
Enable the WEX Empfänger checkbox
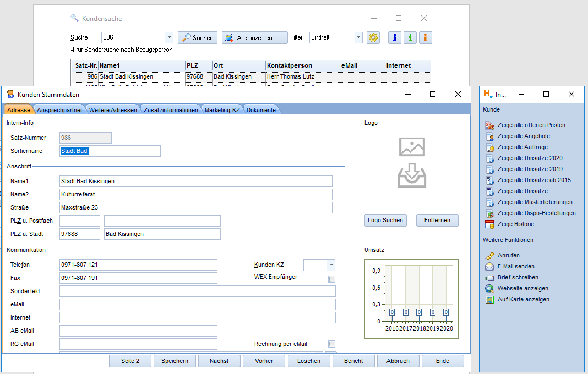pos(331,279)
